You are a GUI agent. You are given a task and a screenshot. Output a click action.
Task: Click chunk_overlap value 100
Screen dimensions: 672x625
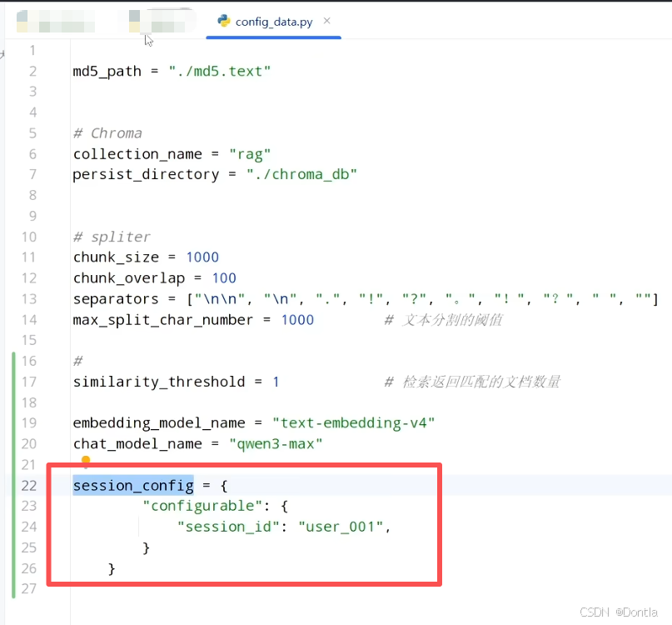pyautogui.click(x=224, y=278)
